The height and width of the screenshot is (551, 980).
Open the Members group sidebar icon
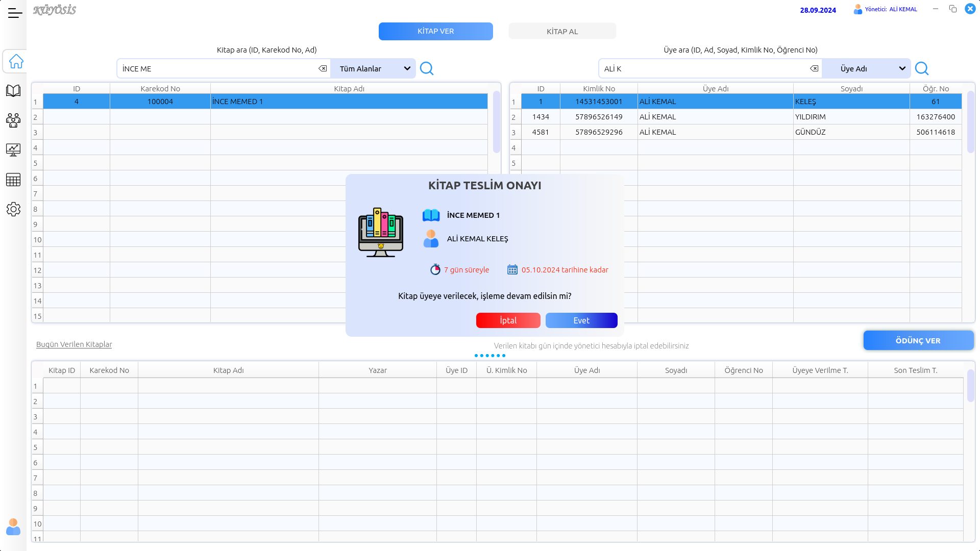click(x=13, y=120)
